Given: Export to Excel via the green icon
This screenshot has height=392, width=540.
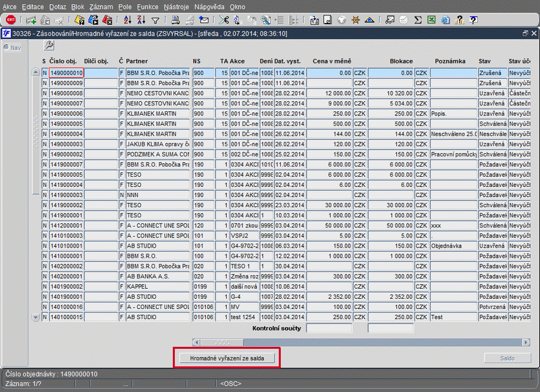Looking at the screenshot, I should coord(431,20).
